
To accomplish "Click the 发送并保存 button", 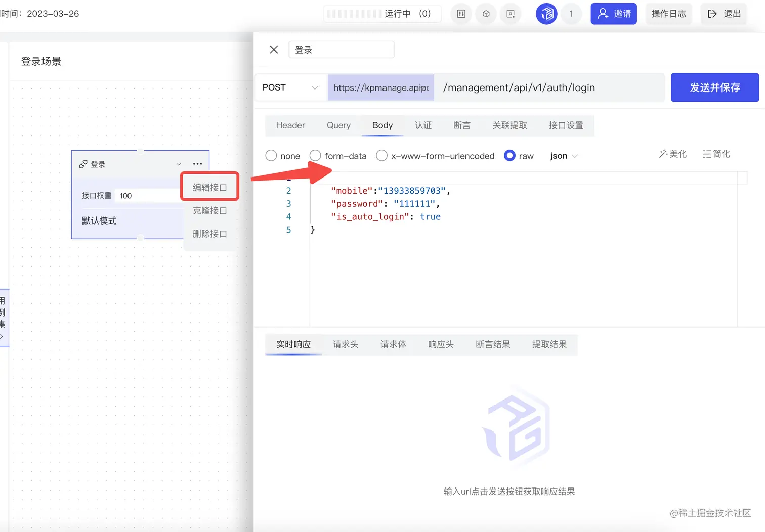I will pyautogui.click(x=715, y=87).
